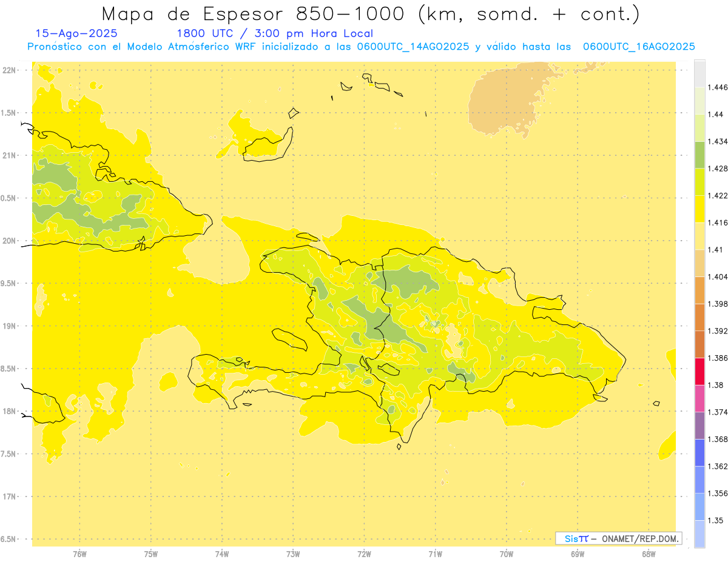Click the 69W longitude axis label

coord(577,554)
